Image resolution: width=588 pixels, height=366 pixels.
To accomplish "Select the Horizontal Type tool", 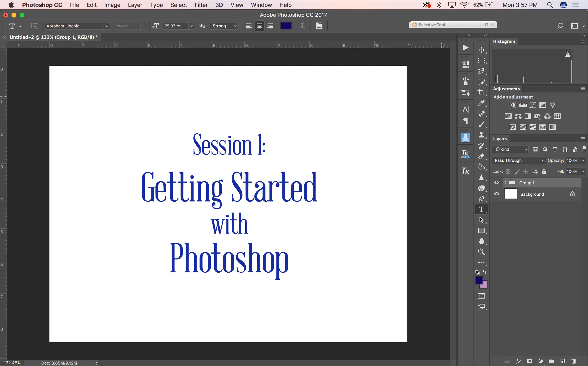I will coord(481,209).
